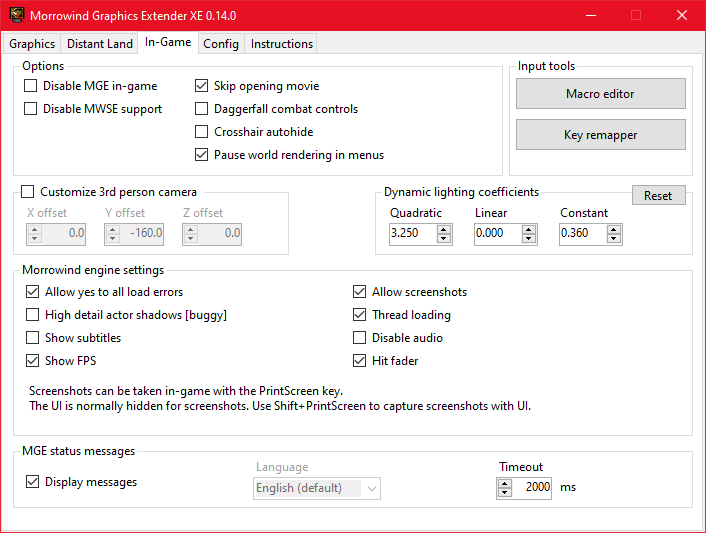Increase the Linear coefficient with up arrow
The height and width of the screenshot is (533, 706).
click(x=529, y=230)
